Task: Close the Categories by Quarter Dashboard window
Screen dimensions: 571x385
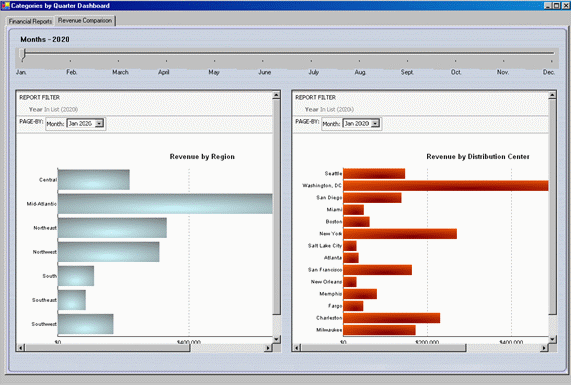Action: [565, 5]
